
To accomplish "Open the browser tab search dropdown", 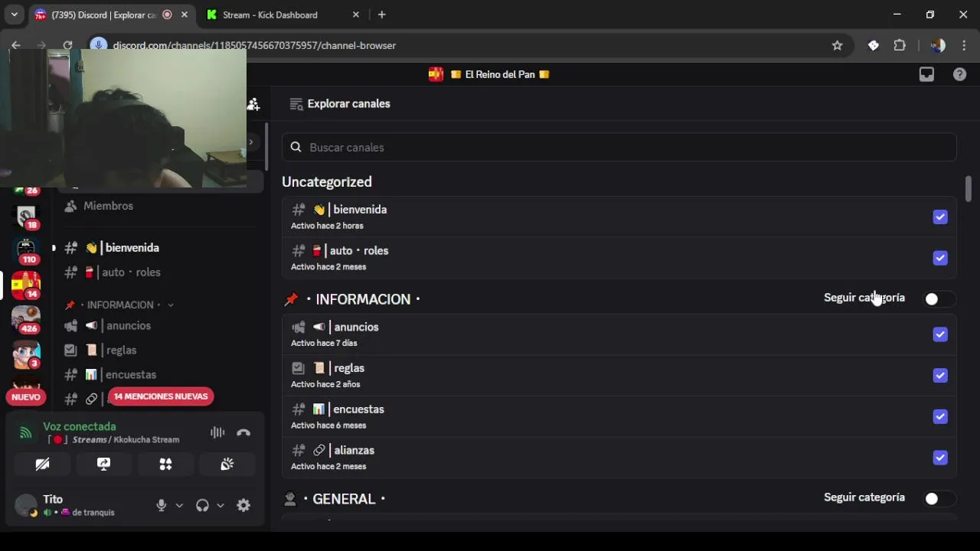I will pos(14,15).
